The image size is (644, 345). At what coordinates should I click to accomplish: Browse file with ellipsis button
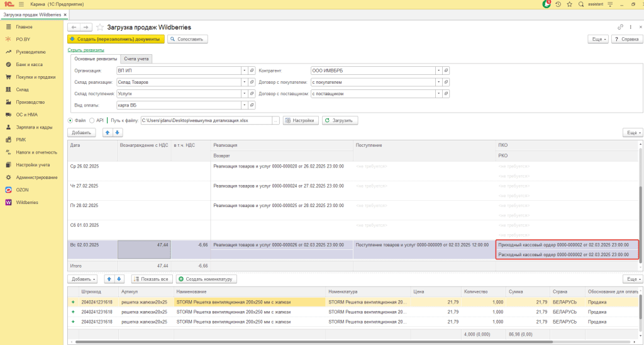click(275, 120)
